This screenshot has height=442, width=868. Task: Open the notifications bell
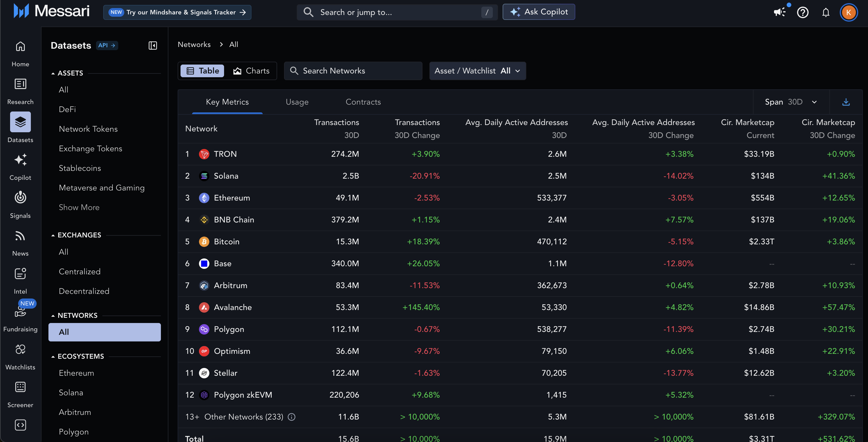tap(826, 12)
